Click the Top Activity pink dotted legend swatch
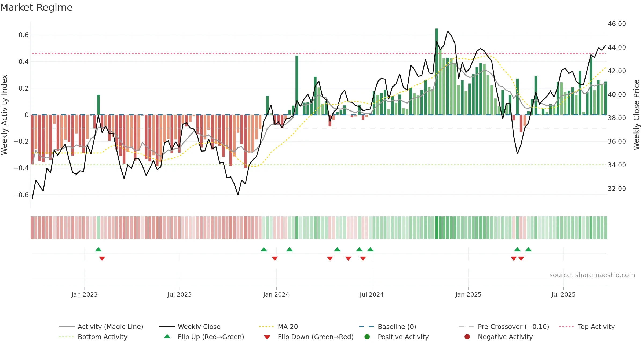Viewport: 644px width, 362px height. (x=567, y=327)
